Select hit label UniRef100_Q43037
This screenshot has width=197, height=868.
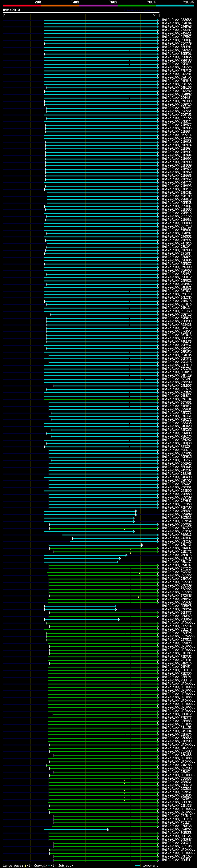pos(177,538)
